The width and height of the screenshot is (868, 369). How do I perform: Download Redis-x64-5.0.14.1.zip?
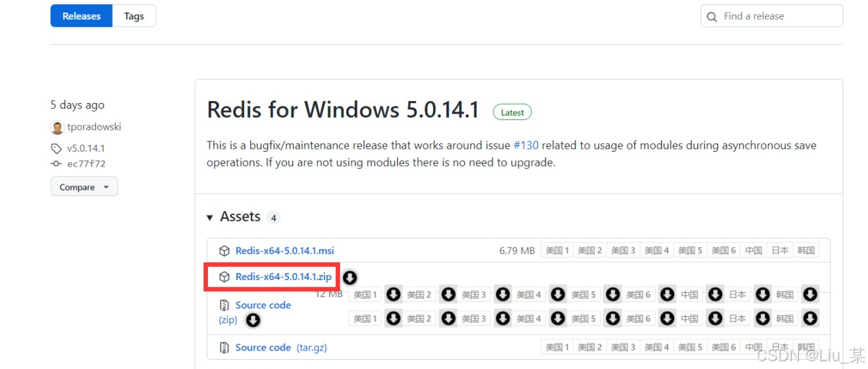coord(283,277)
